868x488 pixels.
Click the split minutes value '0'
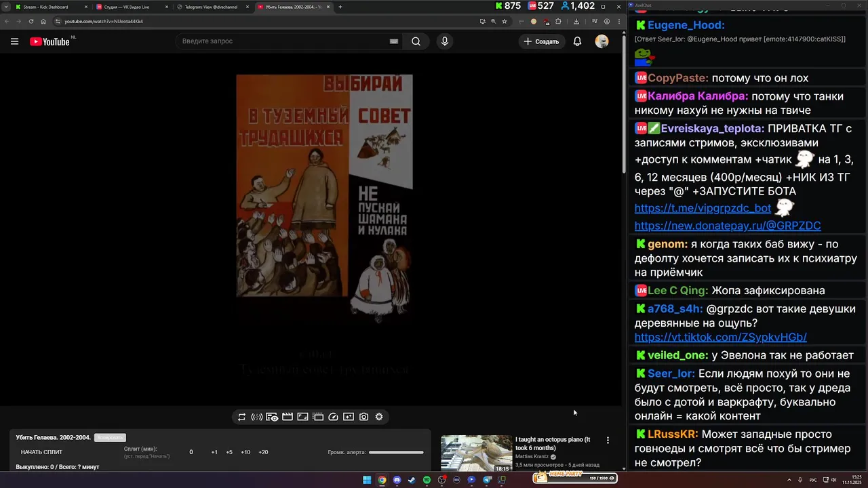click(x=191, y=452)
